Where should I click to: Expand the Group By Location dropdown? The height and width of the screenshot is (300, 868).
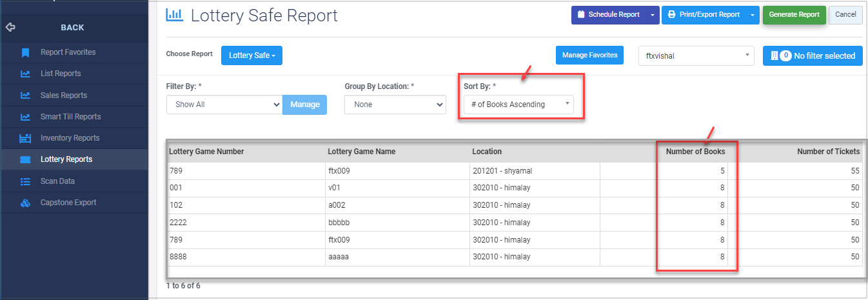[x=395, y=105]
